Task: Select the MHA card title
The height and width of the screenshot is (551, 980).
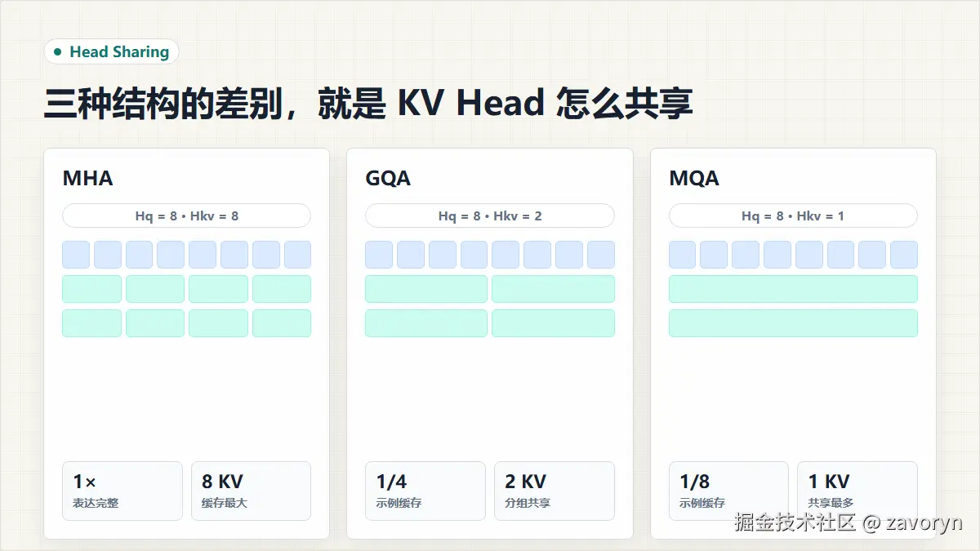Action: pos(88,178)
